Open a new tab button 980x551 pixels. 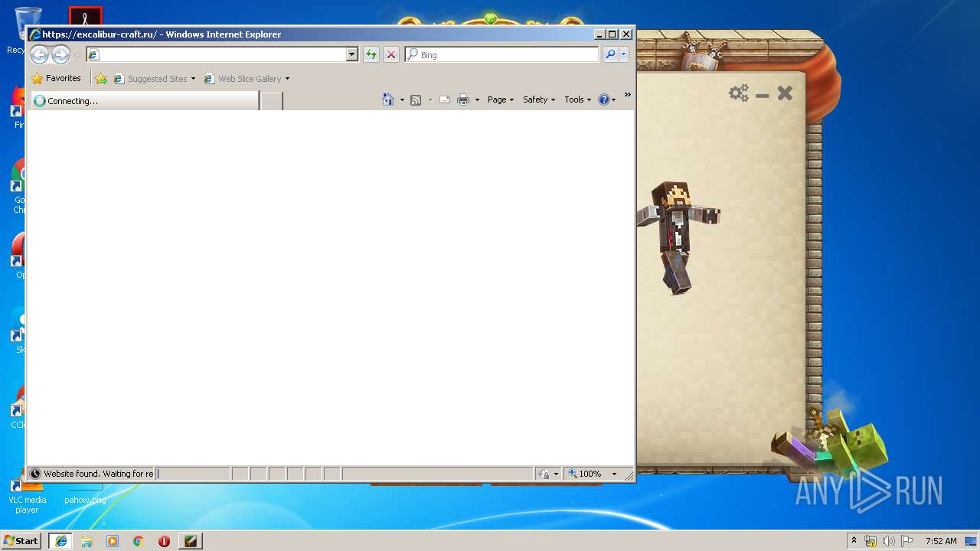(x=272, y=101)
